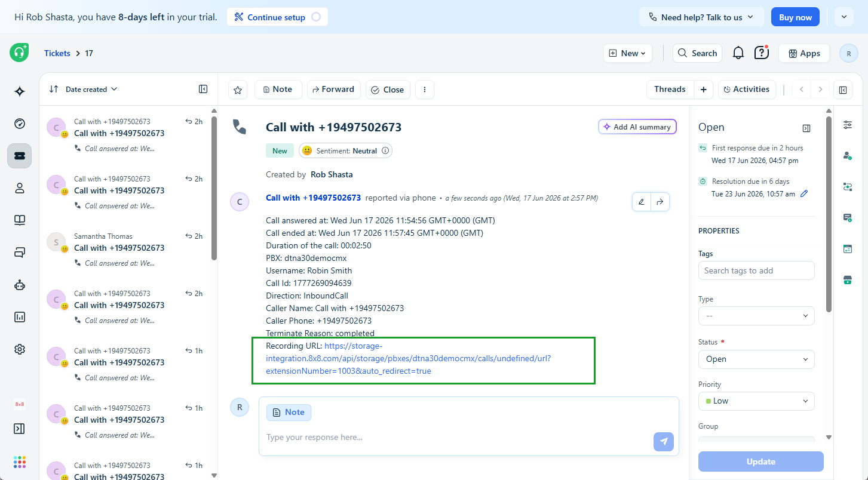Open the Contacts icon in sidebar

click(x=20, y=188)
